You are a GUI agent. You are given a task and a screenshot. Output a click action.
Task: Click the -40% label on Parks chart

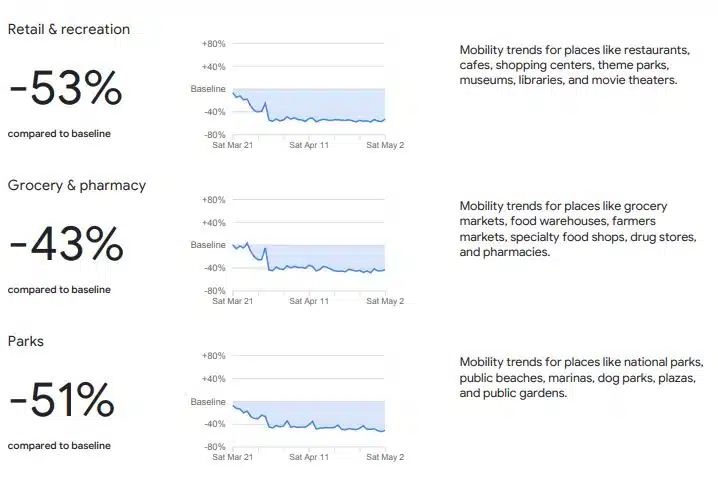click(214, 424)
